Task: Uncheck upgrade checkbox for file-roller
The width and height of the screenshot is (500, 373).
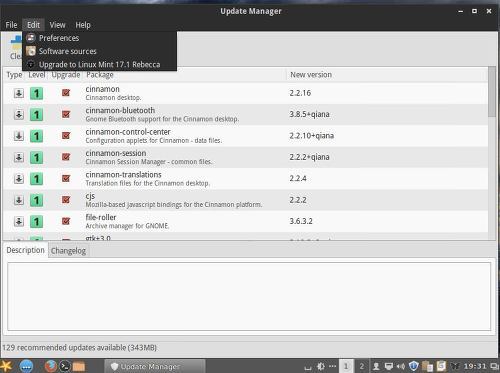Action: pyautogui.click(x=66, y=221)
